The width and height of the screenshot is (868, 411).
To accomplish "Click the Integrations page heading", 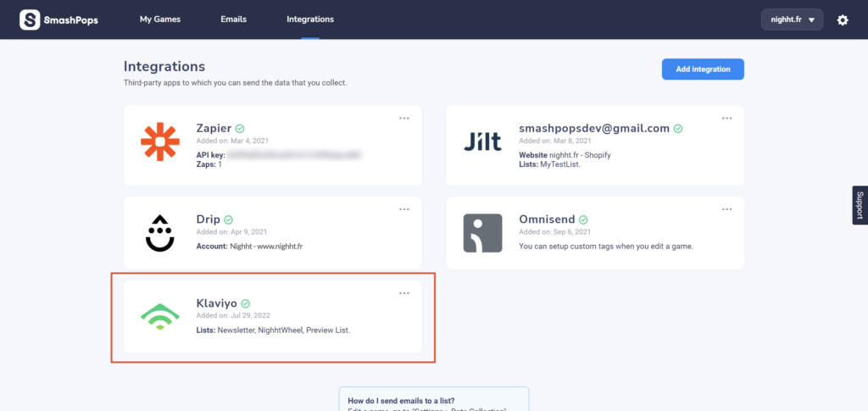I will tap(164, 66).
